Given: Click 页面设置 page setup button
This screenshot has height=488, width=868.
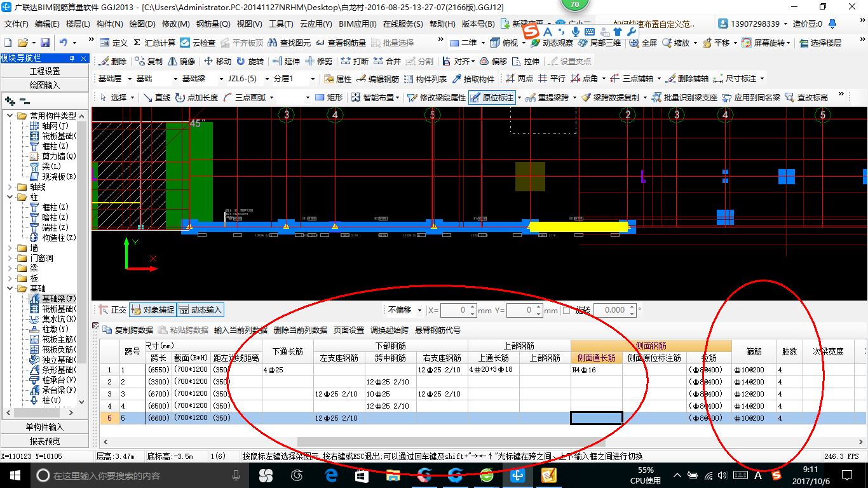Looking at the screenshot, I should point(349,330).
